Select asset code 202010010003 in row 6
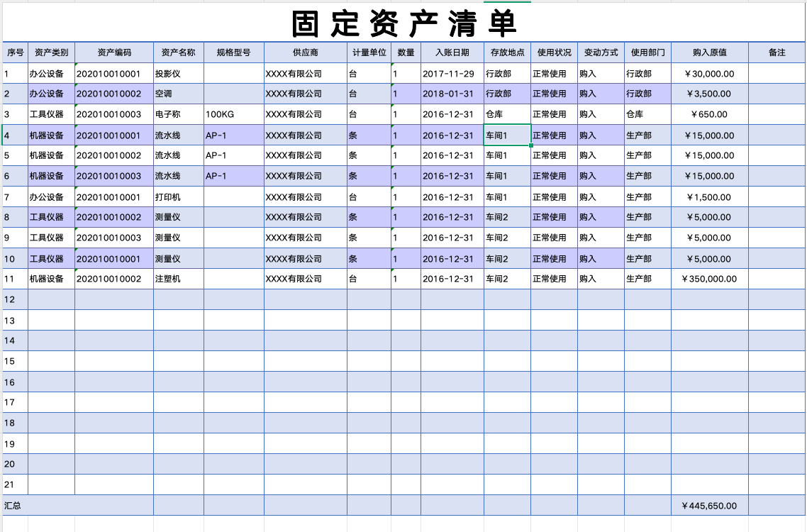The height and width of the screenshot is (532, 807). point(114,176)
